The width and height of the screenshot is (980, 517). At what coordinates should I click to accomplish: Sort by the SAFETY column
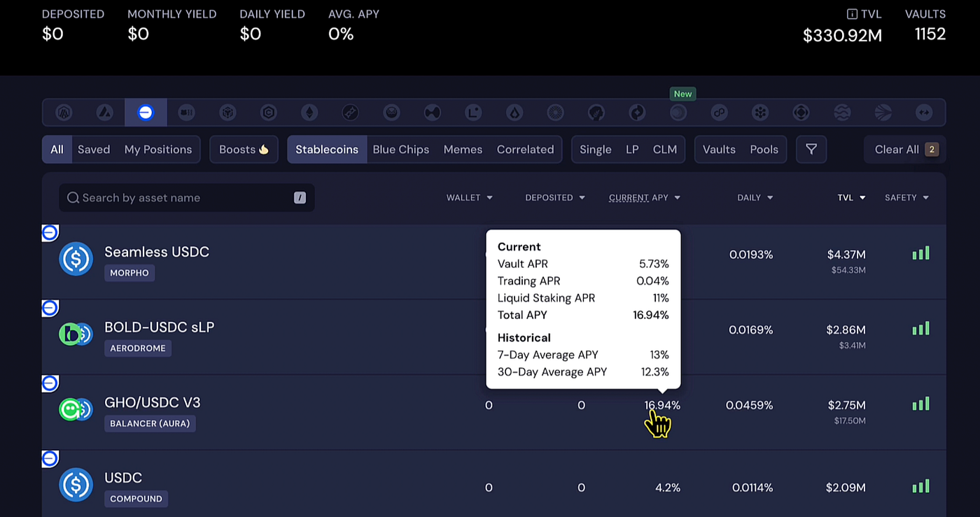tap(907, 198)
